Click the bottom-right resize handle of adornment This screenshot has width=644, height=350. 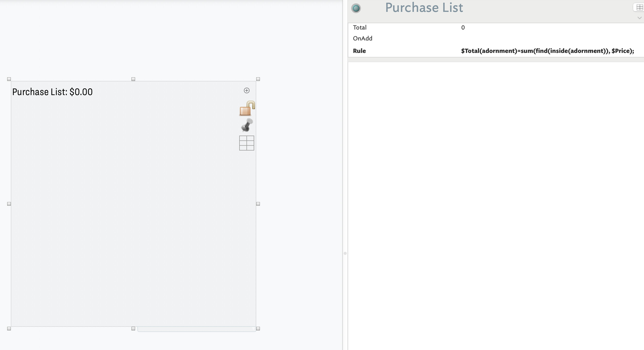pos(258,329)
